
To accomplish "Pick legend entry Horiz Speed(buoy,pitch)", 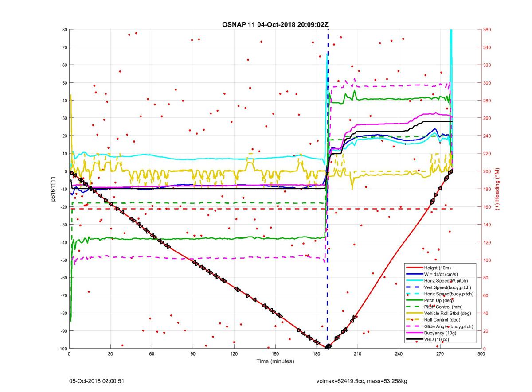I will point(449,294).
